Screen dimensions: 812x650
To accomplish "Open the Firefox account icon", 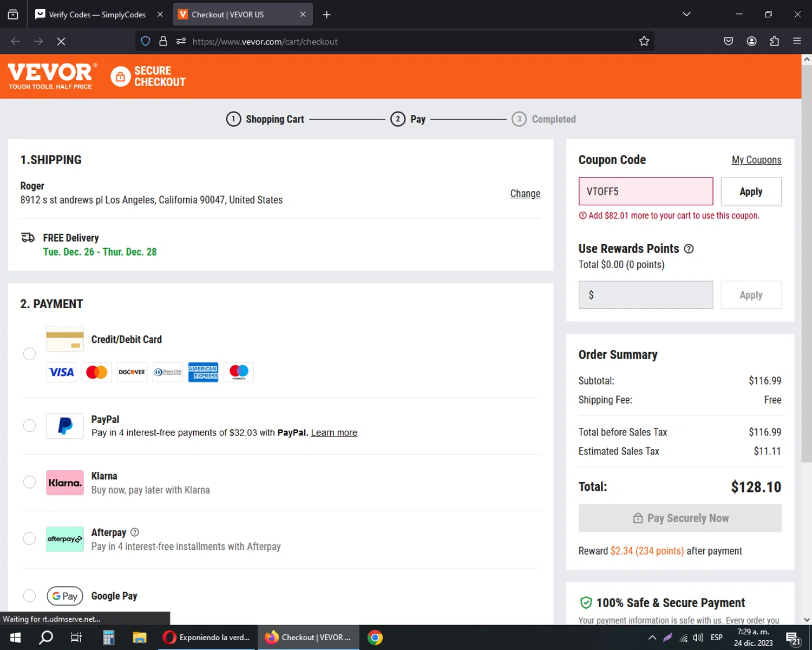I will tap(751, 41).
